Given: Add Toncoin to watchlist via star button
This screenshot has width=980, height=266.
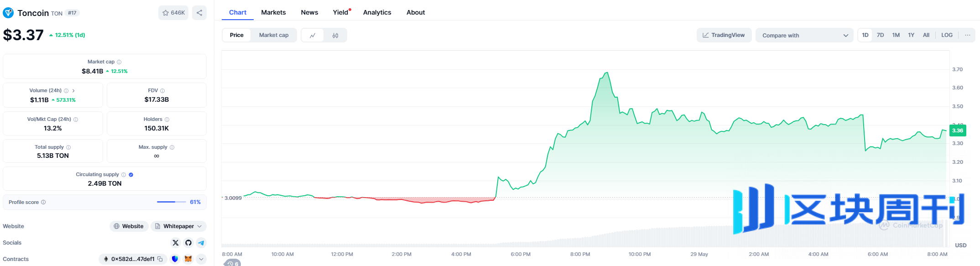Looking at the screenshot, I should pos(173,13).
